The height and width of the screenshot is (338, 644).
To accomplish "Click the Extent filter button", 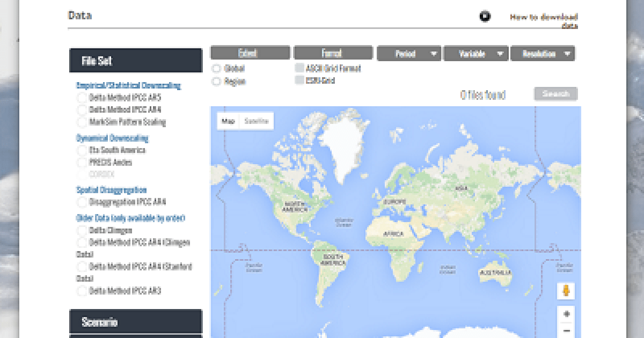I will (x=250, y=53).
